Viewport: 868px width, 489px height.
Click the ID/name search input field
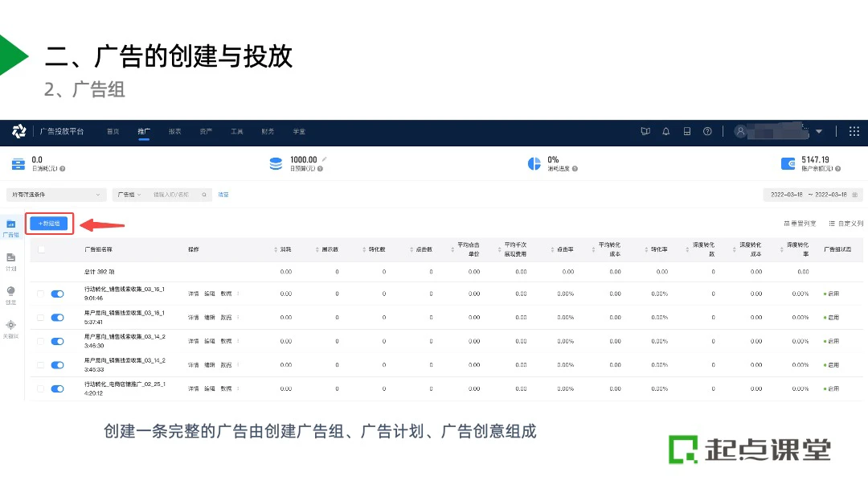click(x=174, y=195)
